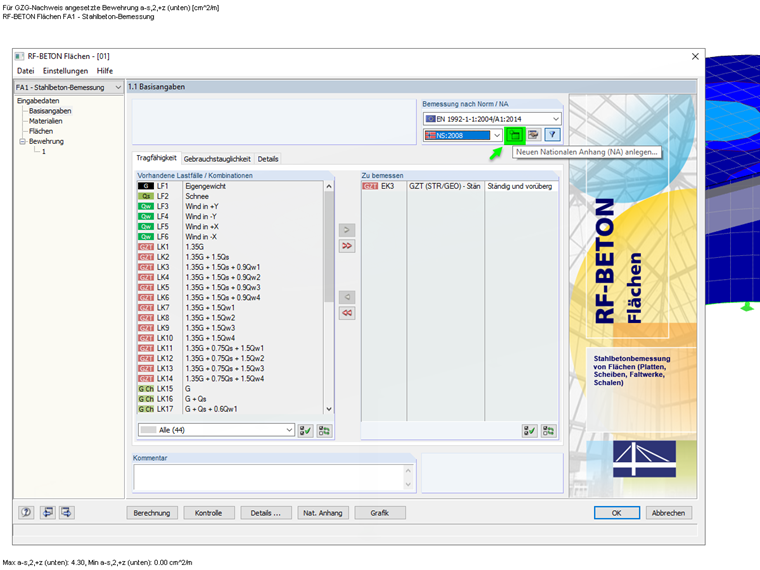760x570 pixels.
Task: Select EK3 row in Zu bemessen list
Action: click(459, 186)
